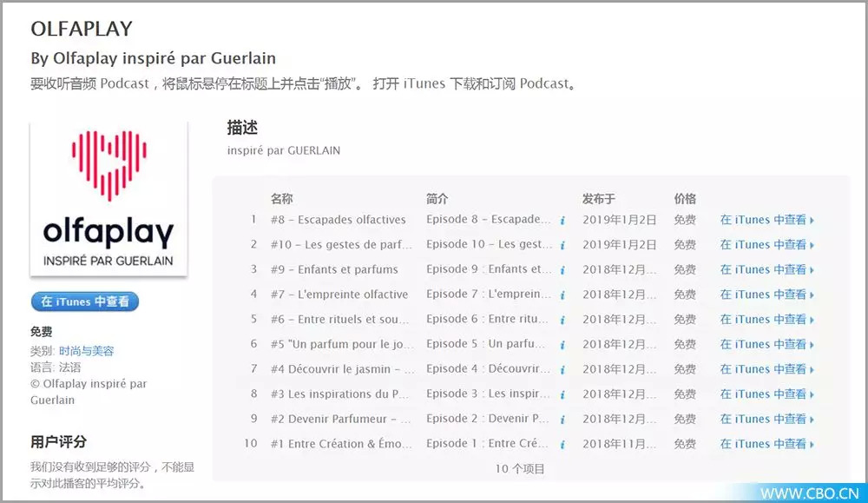Click description Episode 2 : Devenir P…
The image size is (868, 503).
(x=488, y=419)
